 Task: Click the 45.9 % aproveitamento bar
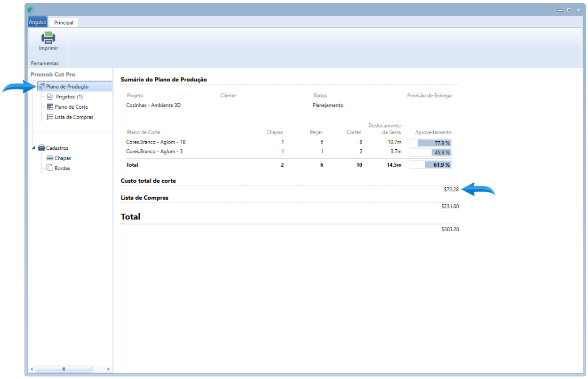tap(430, 153)
